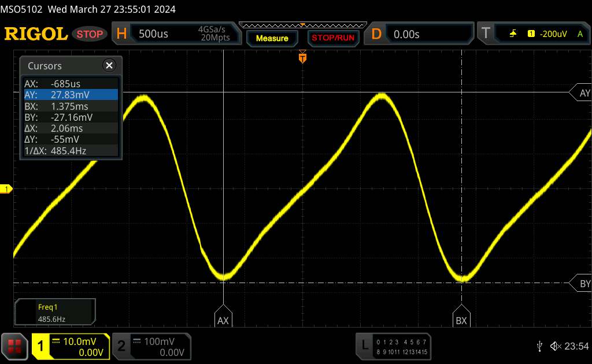Screen dimensions: 592x364
Task: Open the delay D icon
Action: pos(376,34)
